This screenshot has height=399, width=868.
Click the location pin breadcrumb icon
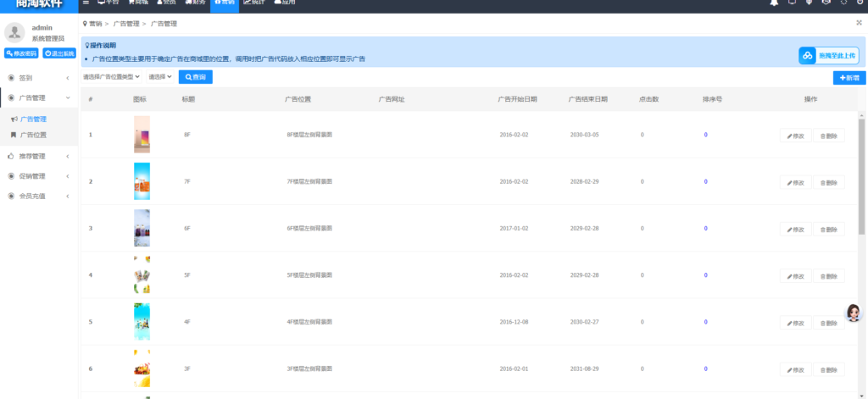pyautogui.click(x=85, y=24)
